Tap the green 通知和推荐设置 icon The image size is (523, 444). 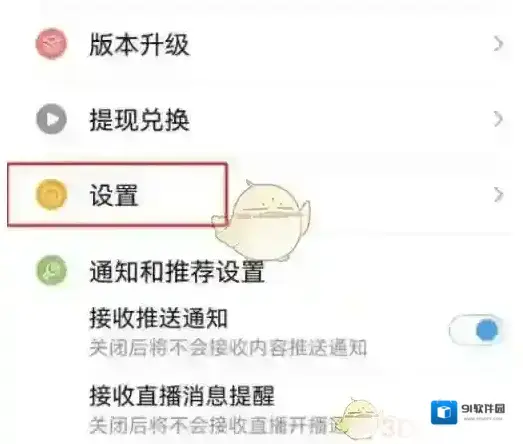tap(51, 270)
